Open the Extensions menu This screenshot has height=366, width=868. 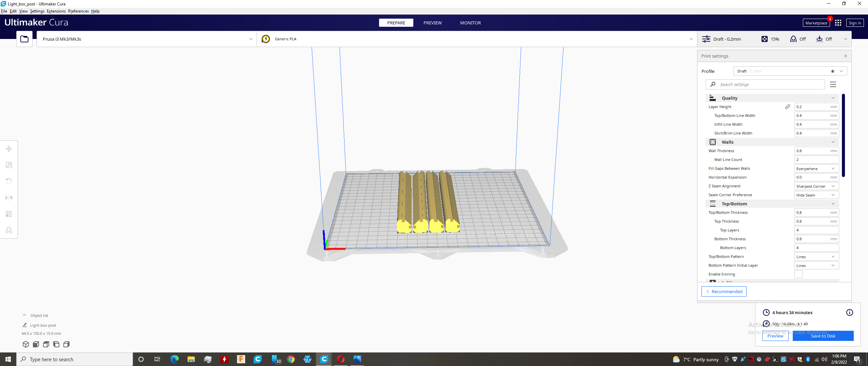pos(56,11)
